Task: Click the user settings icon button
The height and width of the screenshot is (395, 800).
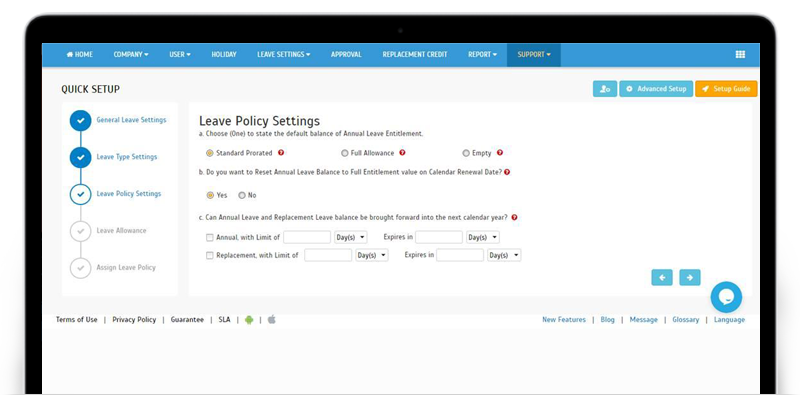Action: pyautogui.click(x=605, y=89)
